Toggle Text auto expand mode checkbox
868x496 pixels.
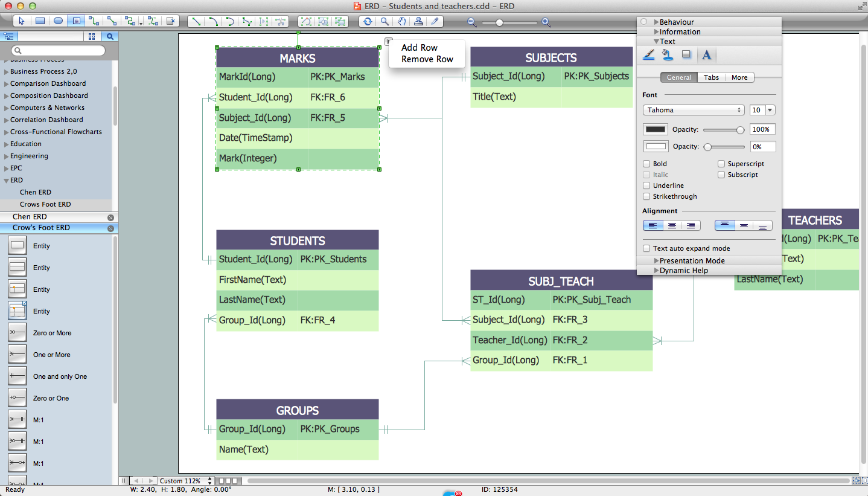click(x=646, y=248)
